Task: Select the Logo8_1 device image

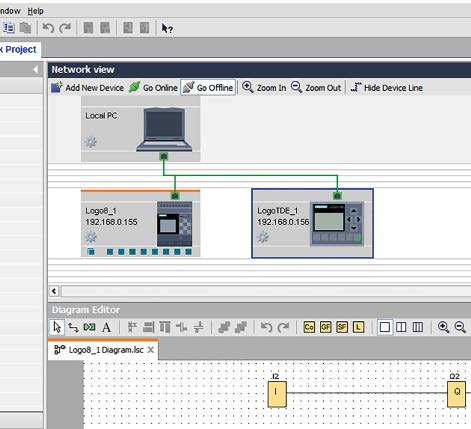Action: [x=174, y=224]
